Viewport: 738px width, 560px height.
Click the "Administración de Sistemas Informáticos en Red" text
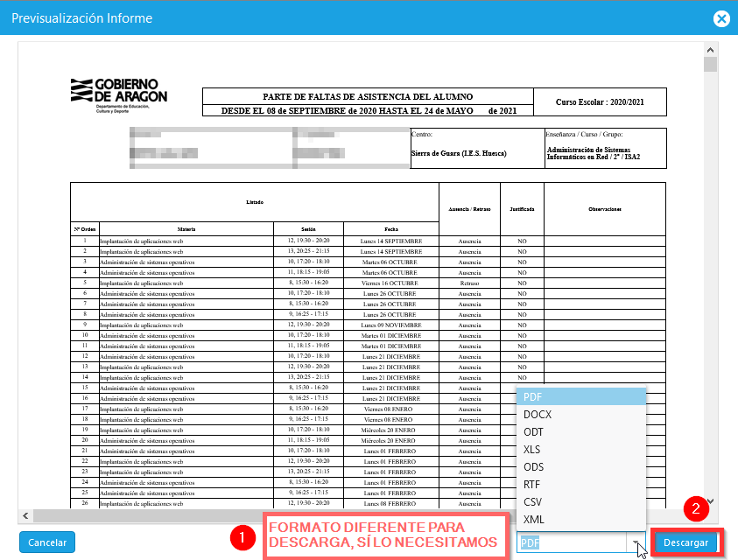click(593, 153)
